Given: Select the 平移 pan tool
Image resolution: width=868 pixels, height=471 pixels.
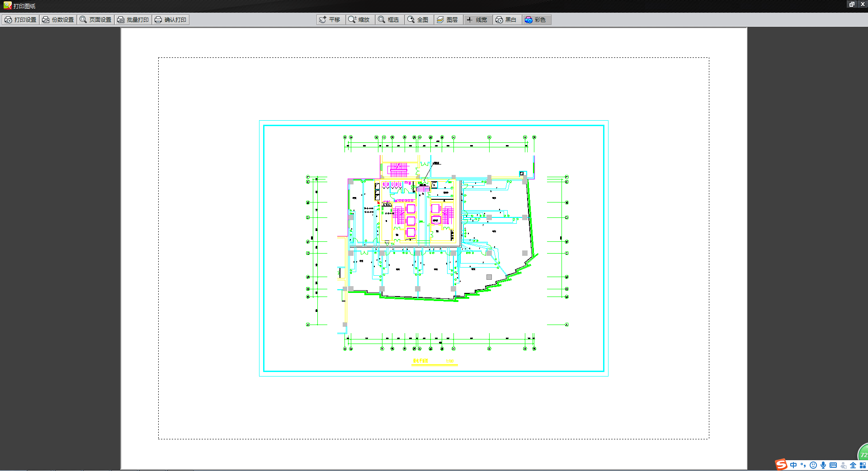Looking at the screenshot, I should (x=330, y=20).
